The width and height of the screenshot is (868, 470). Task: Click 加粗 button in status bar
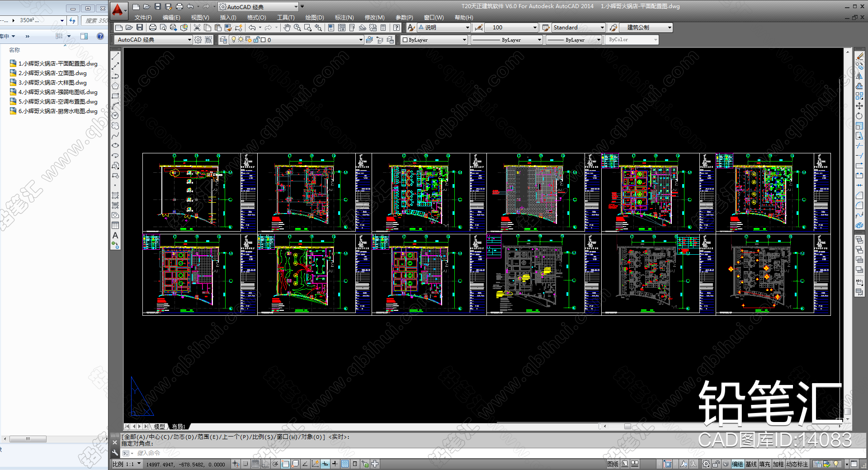[778, 464]
